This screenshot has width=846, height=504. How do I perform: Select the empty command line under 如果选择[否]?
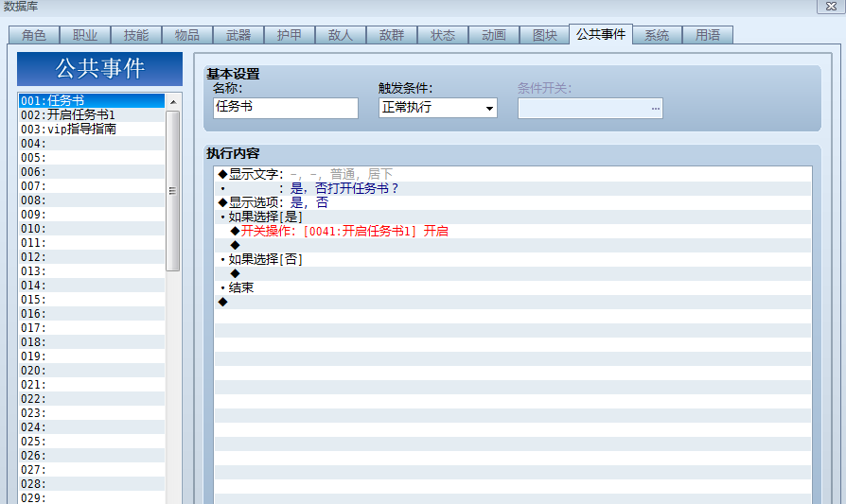[513, 273]
